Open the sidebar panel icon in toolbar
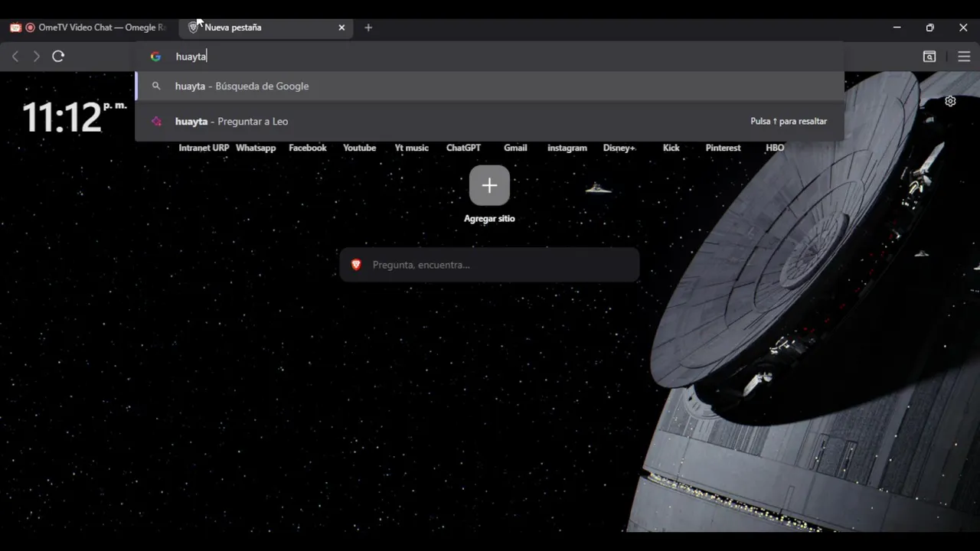 (x=929, y=57)
